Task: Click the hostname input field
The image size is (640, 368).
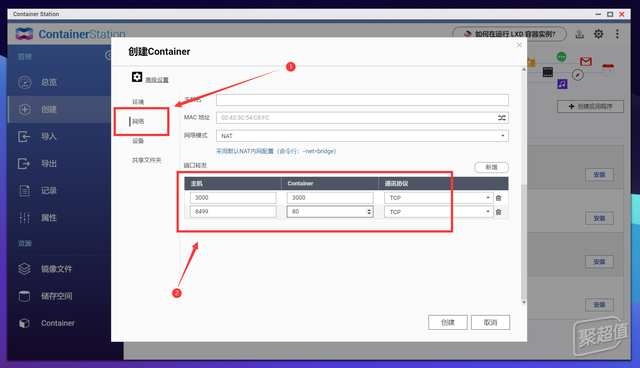Action: click(x=362, y=100)
